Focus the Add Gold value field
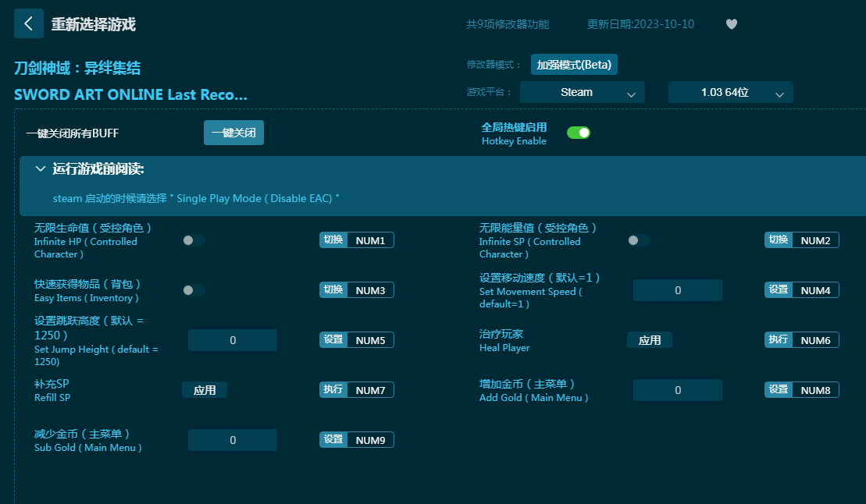Viewport: 866px width, 504px height. tap(678, 390)
